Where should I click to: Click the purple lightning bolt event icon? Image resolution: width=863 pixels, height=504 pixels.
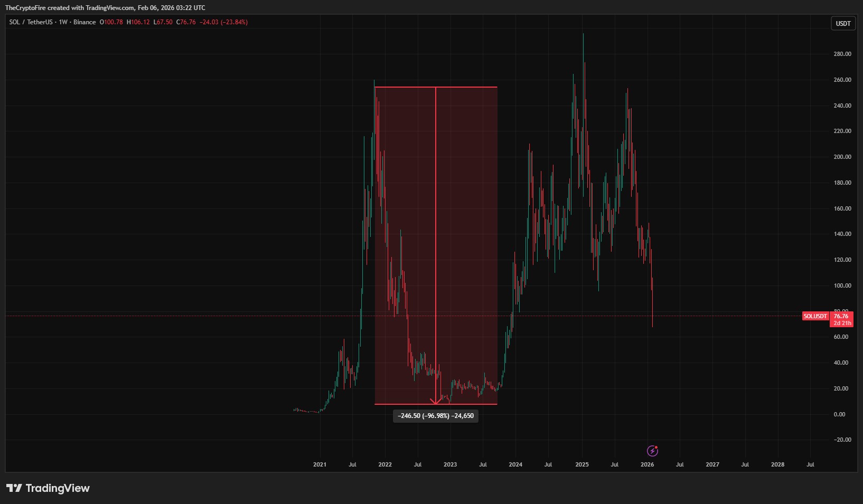pos(653,451)
